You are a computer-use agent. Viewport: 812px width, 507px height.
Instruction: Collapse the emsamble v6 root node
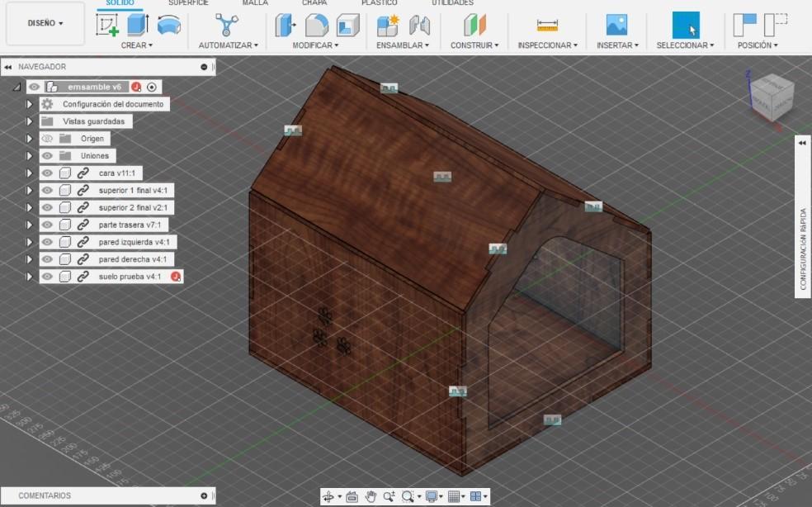17,87
